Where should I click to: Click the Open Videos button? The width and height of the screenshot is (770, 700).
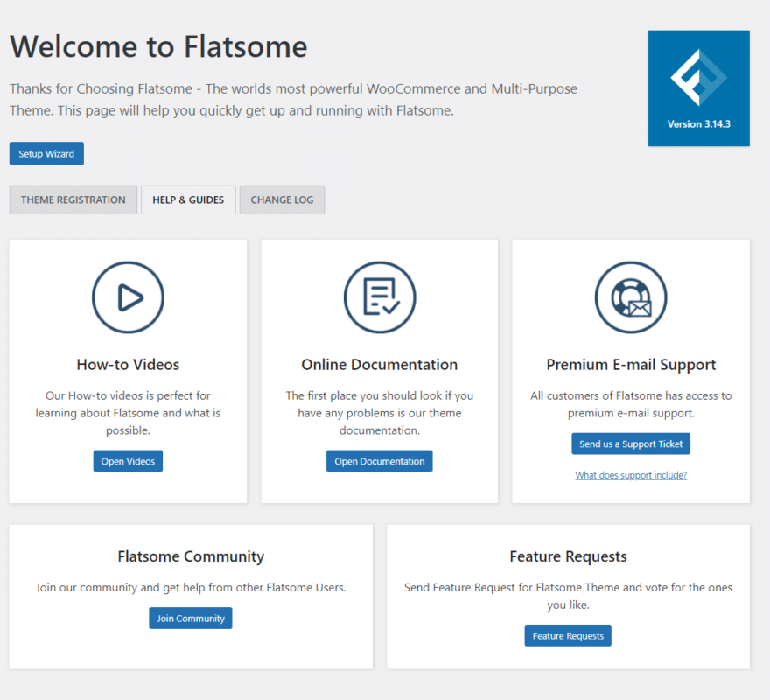(128, 461)
